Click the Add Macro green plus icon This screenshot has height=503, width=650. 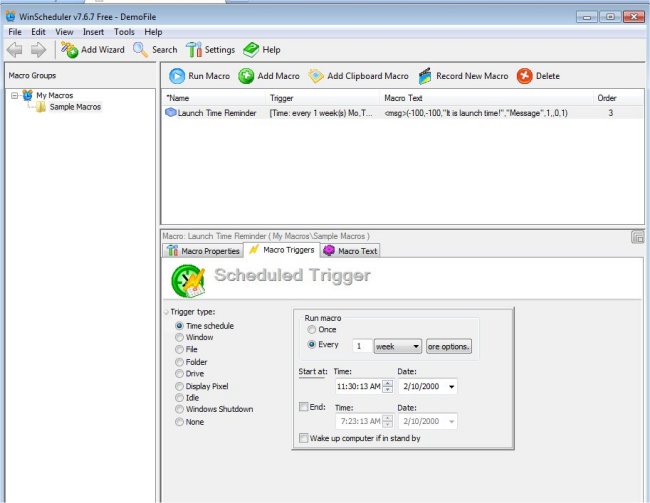(x=246, y=76)
